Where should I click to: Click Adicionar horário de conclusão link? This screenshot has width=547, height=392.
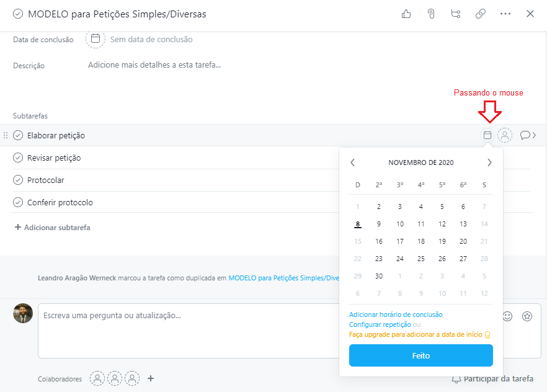pos(396,315)
